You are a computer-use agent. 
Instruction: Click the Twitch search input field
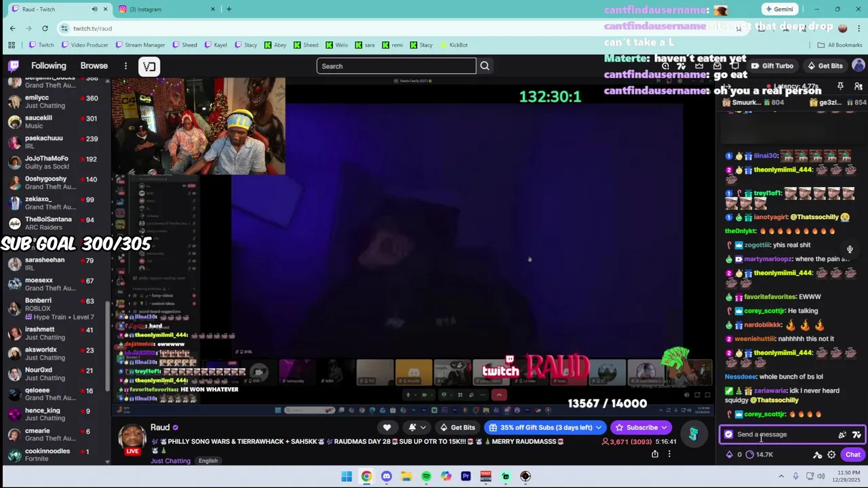tap(396, 66)
